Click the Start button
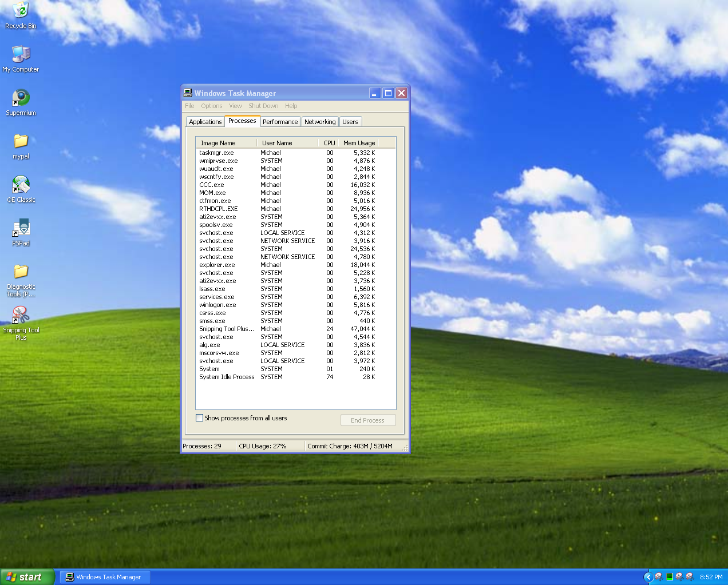Image resolution: width=728 pixels, height=585 pixels. [x=27, y=577]
